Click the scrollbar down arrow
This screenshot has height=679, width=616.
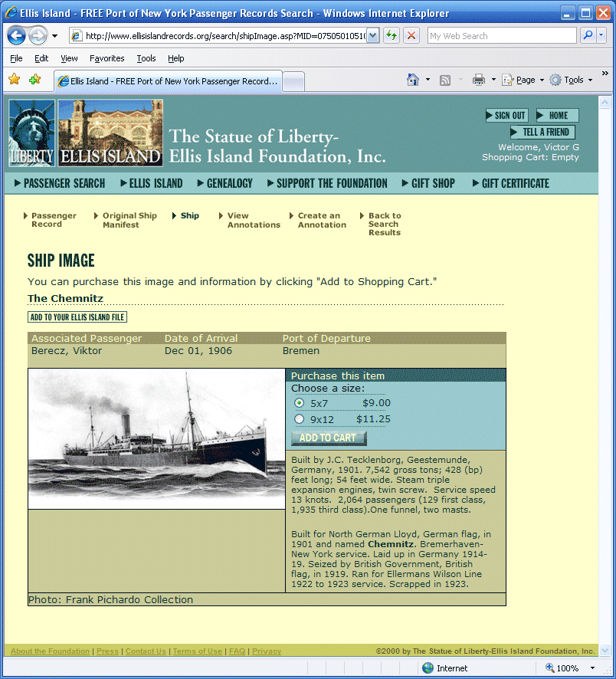(605, 650)
